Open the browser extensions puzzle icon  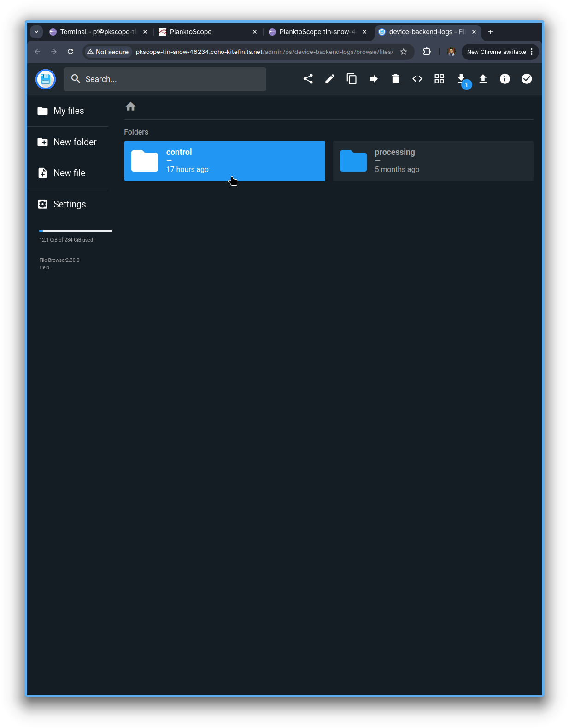427,52
